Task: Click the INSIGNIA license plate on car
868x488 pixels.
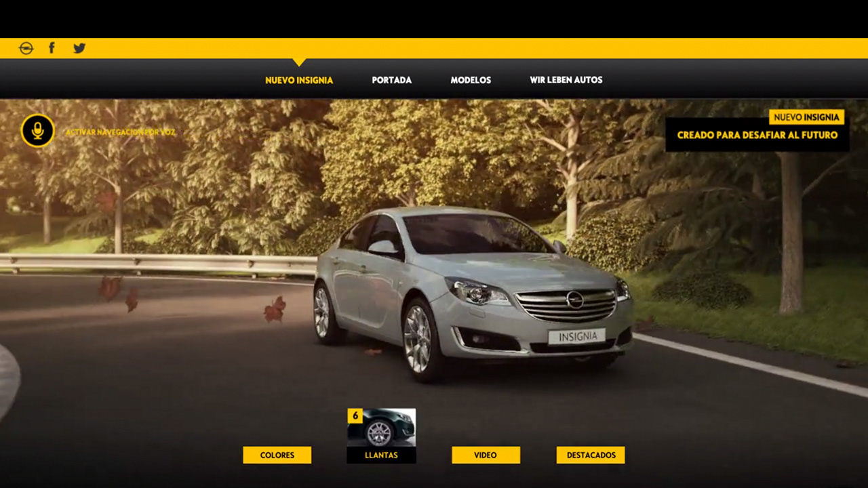Action: click(x=576, y=336)
